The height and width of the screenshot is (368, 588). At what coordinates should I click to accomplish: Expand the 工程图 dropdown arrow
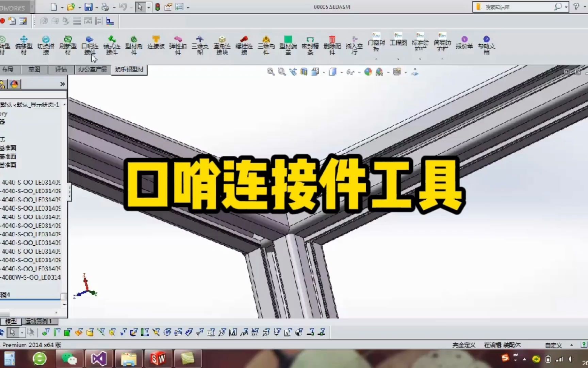tap(398, 59)
